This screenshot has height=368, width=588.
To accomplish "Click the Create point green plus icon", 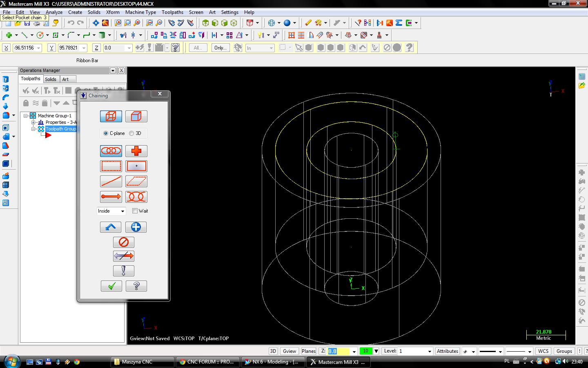I will 8,35.
